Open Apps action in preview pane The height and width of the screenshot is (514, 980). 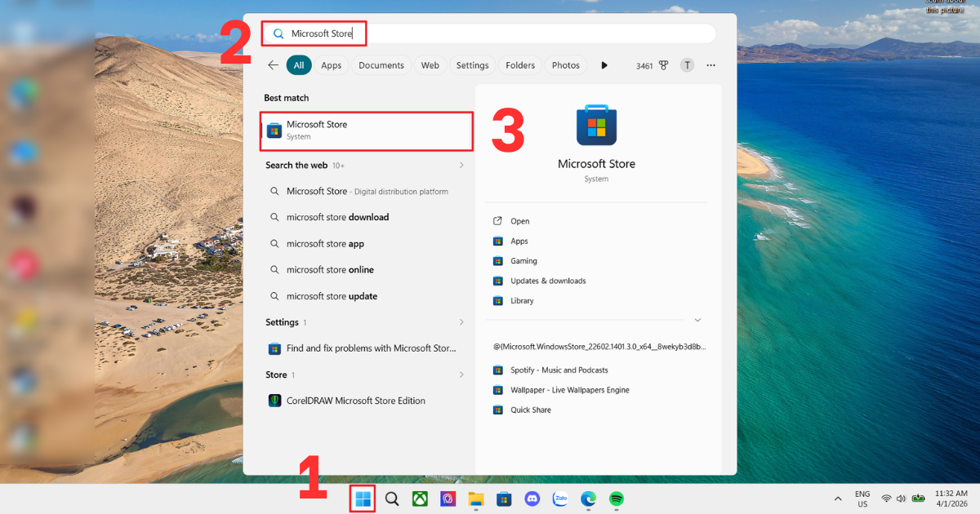[x=519, y=241]
